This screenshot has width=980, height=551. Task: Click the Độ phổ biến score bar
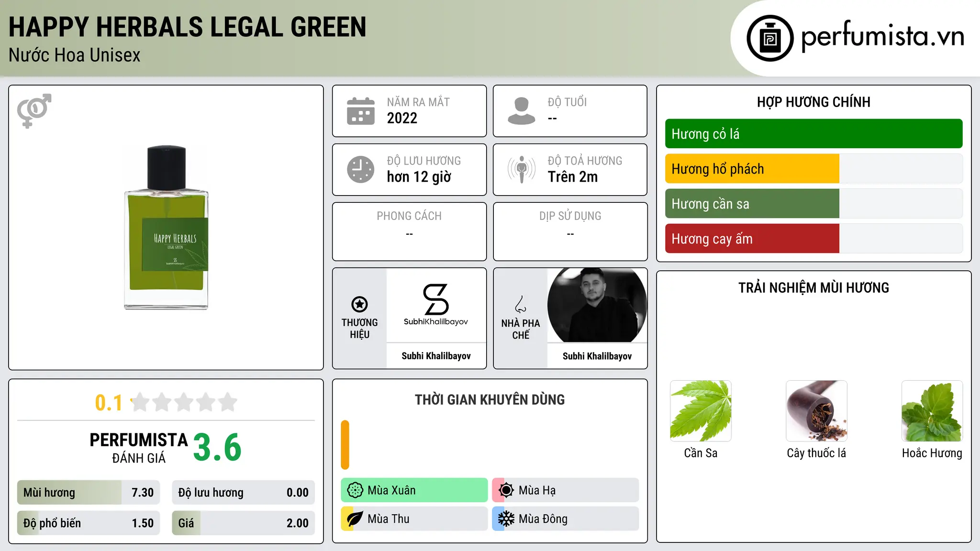tap(89, 523)
